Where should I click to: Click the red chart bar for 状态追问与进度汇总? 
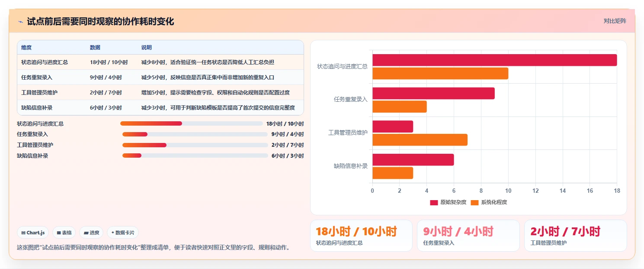(x=494, y=60)
